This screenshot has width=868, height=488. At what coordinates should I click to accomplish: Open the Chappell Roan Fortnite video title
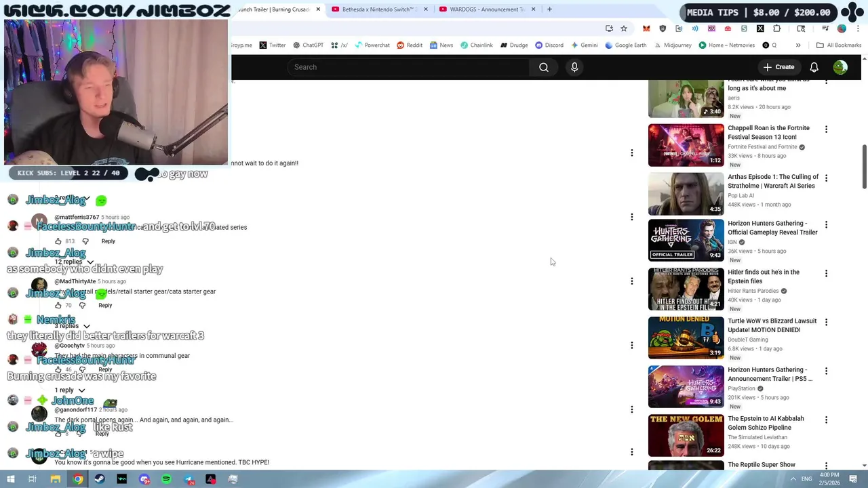[768, 132]
